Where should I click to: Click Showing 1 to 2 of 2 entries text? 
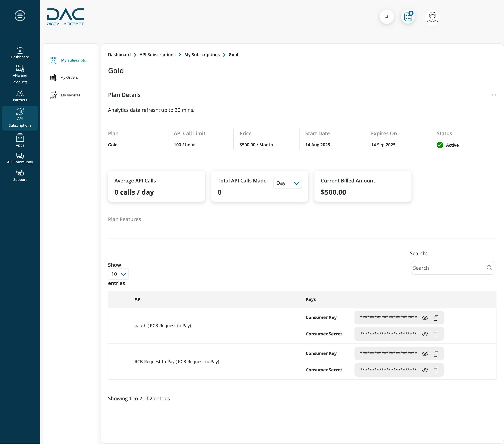pos(139,399)
